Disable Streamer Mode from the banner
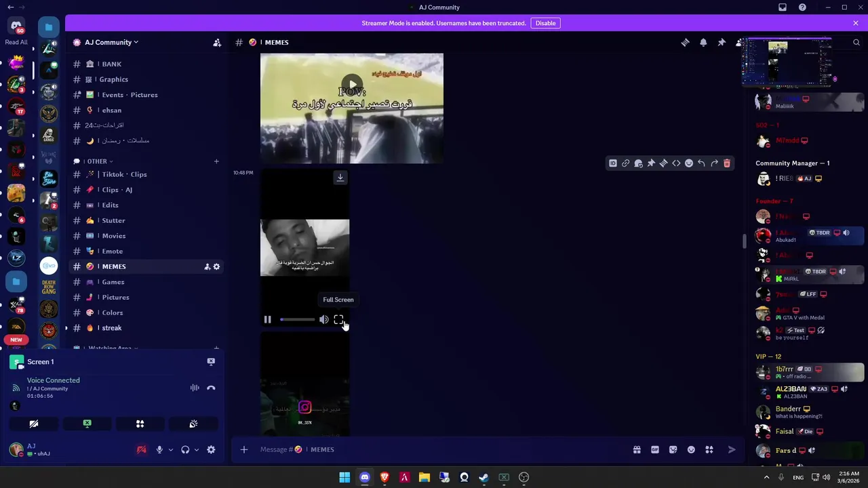Viewport: 868px width, 488px height. tap(545, 23)
